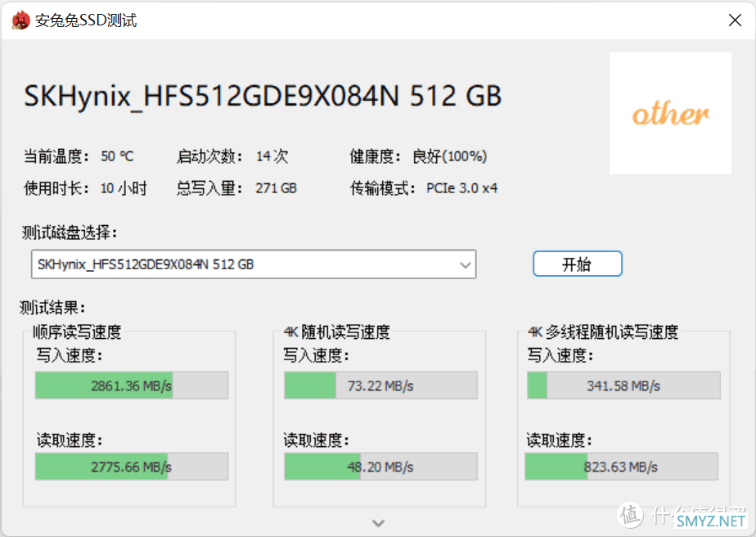
Task: Click the orange 'other' brand logo
Action: pos(670,114)
